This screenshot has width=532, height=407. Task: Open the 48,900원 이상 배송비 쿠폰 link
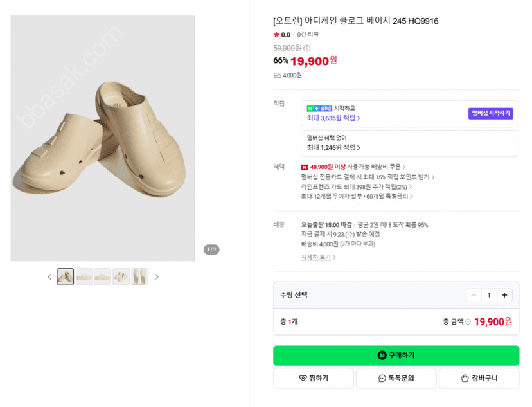pos(353,167)
